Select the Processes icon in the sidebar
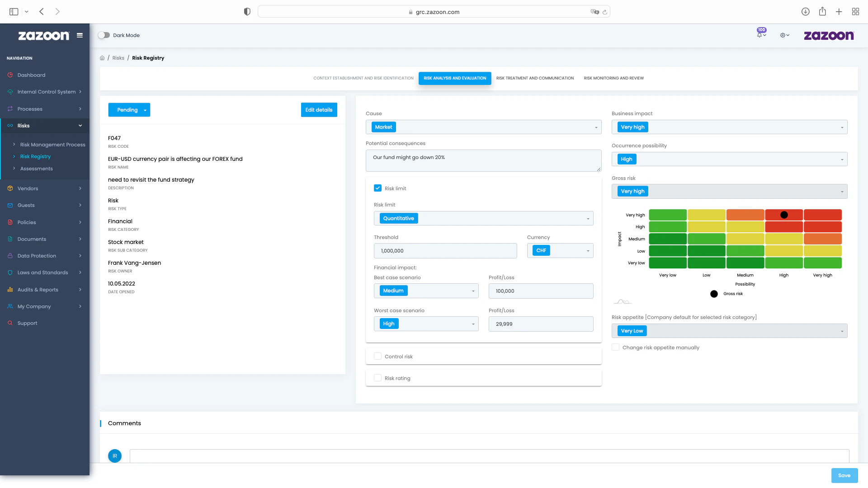 tap(10, 108)
